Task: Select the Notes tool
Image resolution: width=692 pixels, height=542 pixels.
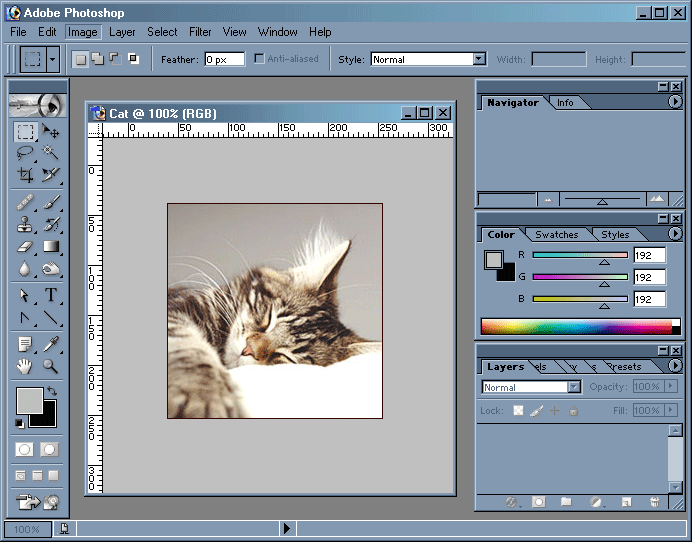Action: click(x=25, y=344)
